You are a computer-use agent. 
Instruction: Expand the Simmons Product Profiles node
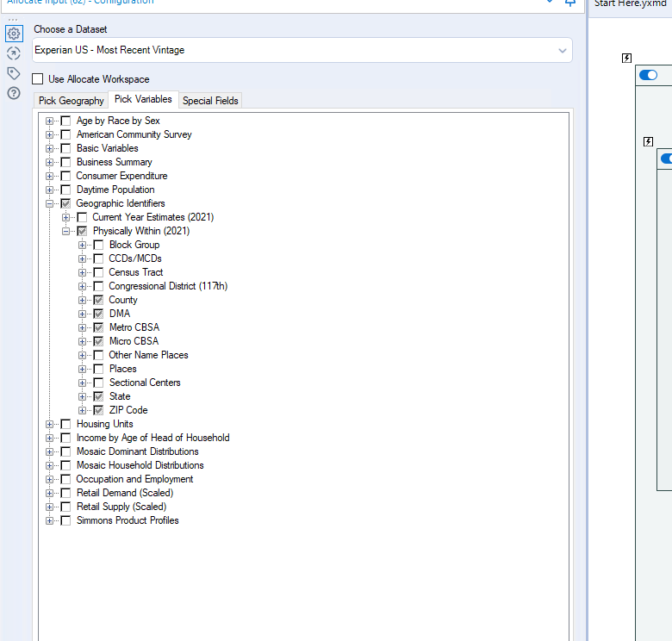pos(49,520)
